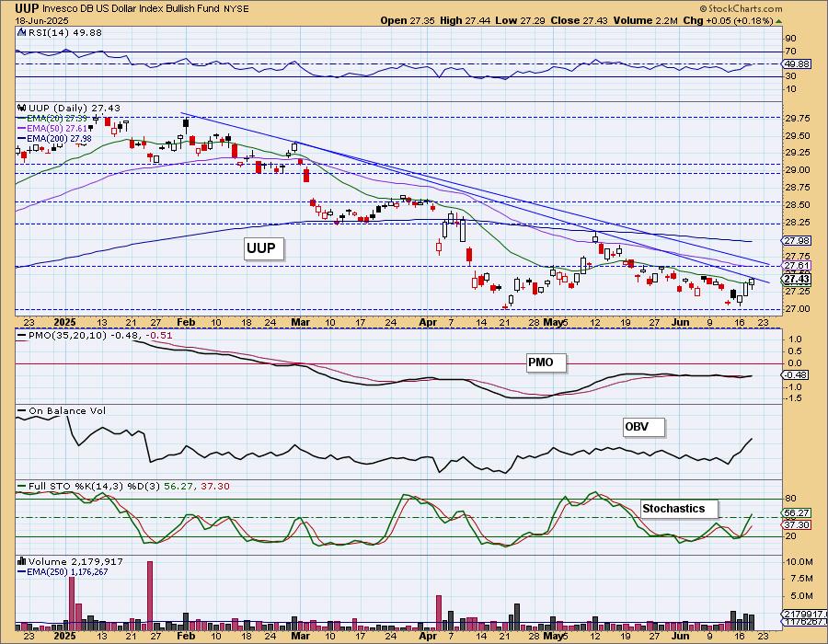Click the Open 27.35 value
Screen dimensions: 828x644
coord(408,20)
